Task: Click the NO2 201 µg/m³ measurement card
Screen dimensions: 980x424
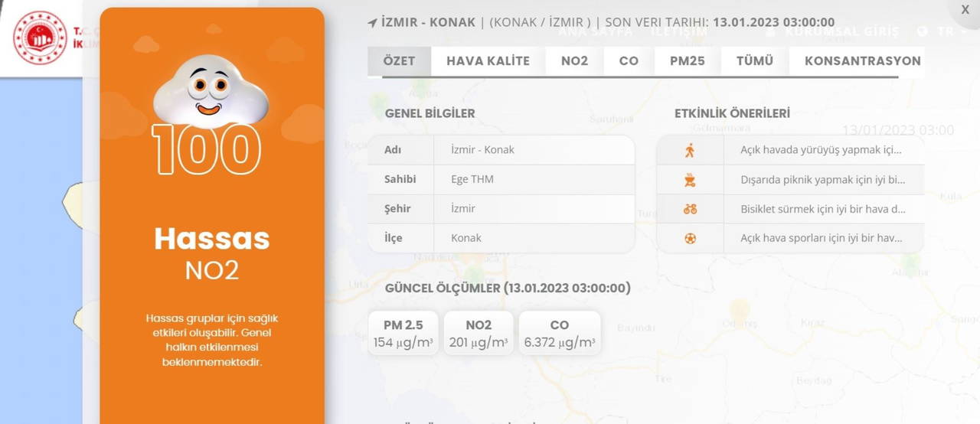Action: [x=479, y=333]
